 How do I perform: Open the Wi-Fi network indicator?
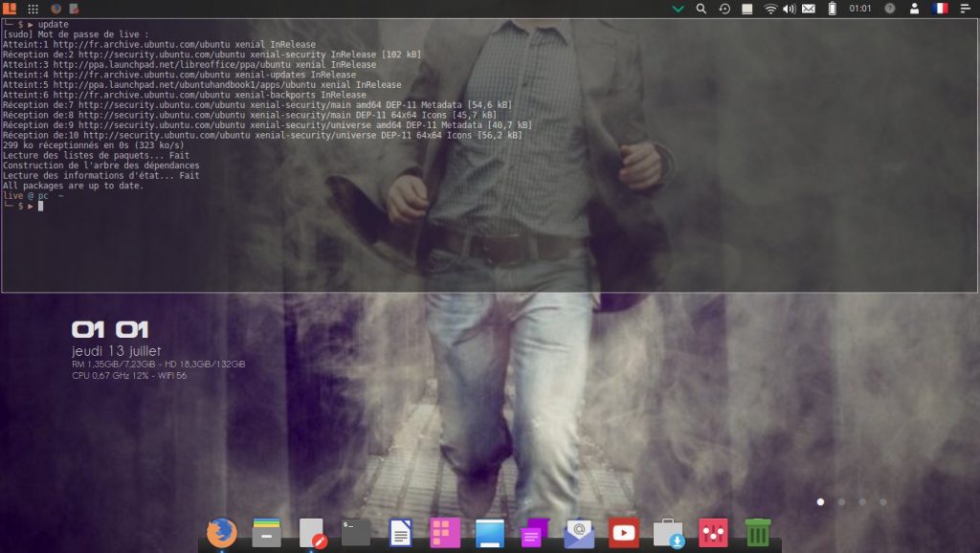point(770,9)
